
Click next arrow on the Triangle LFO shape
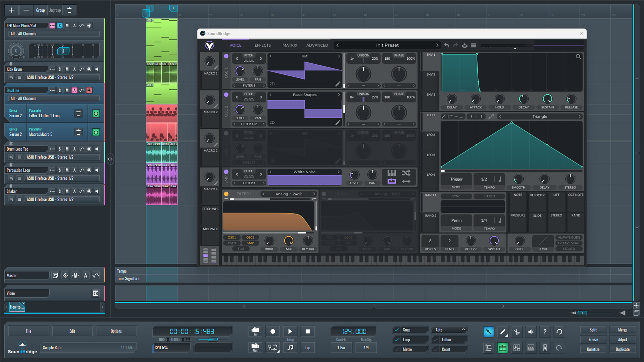pos(579,117)
